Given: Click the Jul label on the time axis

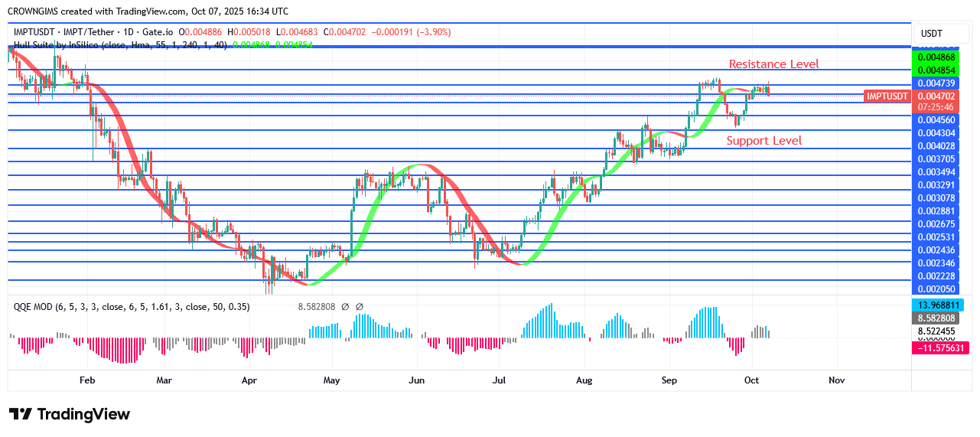Looking at the screenshot, I should [499, 380].
